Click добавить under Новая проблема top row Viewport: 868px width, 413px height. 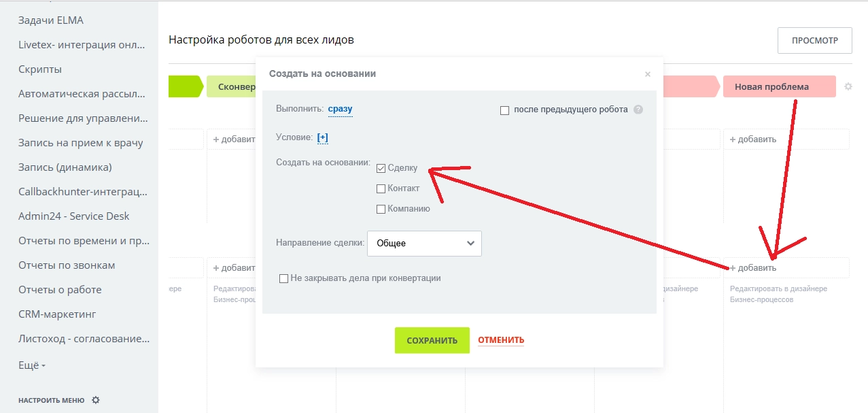point(753,139)
